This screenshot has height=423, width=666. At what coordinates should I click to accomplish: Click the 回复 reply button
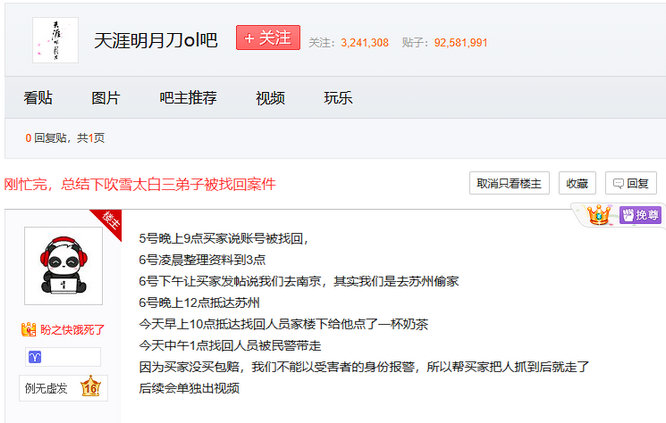pyautogui.click(x=631, y=183)
